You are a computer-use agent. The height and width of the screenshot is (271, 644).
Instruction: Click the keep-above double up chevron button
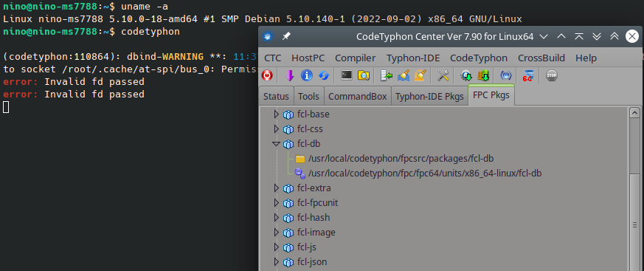pyautogui.click(x=614, y=37)
